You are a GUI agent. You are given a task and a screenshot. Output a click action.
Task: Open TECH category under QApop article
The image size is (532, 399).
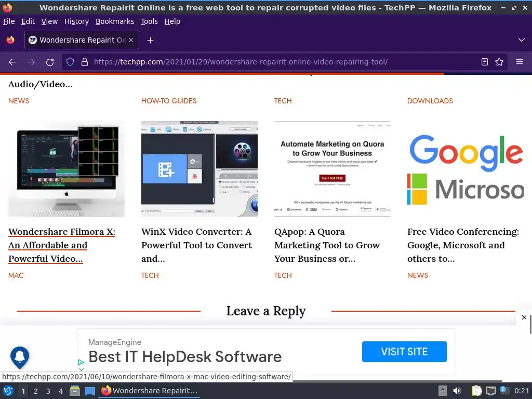283,275
